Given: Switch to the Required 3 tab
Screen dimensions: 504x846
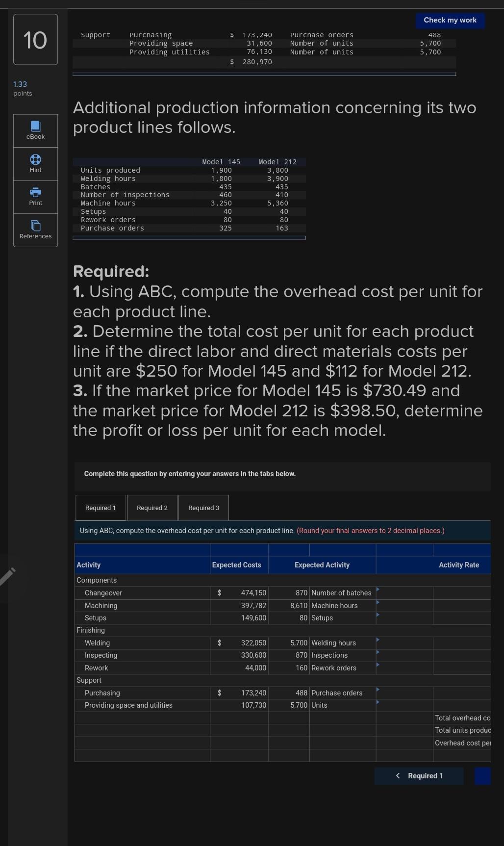Looking at the screenshot, I should coord(203,508).
